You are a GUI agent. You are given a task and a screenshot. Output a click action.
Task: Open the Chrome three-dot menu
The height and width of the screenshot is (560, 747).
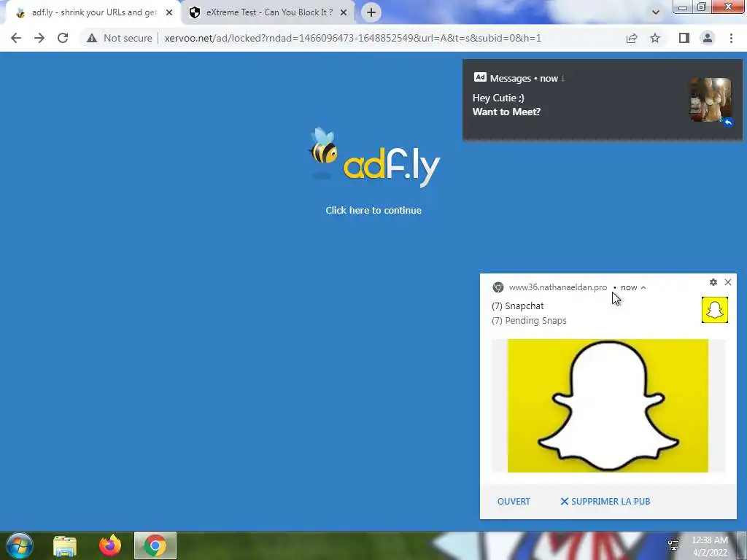click(x=731, y=38)
